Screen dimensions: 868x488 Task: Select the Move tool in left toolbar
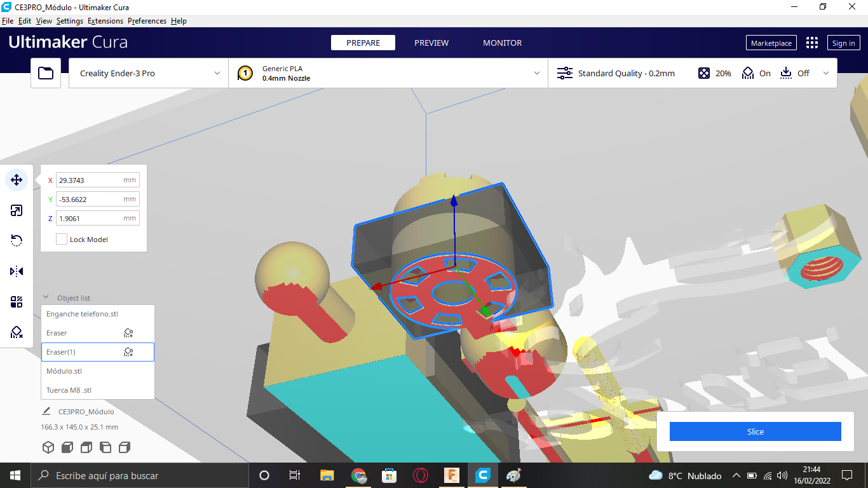[x=17, y=180]
